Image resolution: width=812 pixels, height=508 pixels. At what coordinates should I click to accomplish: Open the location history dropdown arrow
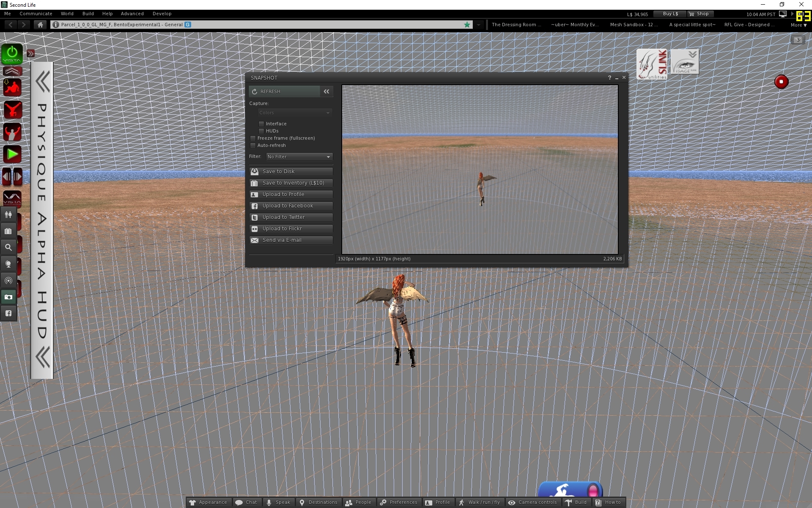pyautogui.click(x=478, y=25)
